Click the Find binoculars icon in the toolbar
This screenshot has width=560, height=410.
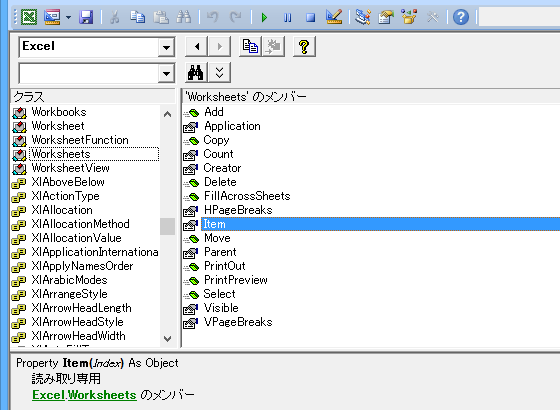[x=184, y=17]
